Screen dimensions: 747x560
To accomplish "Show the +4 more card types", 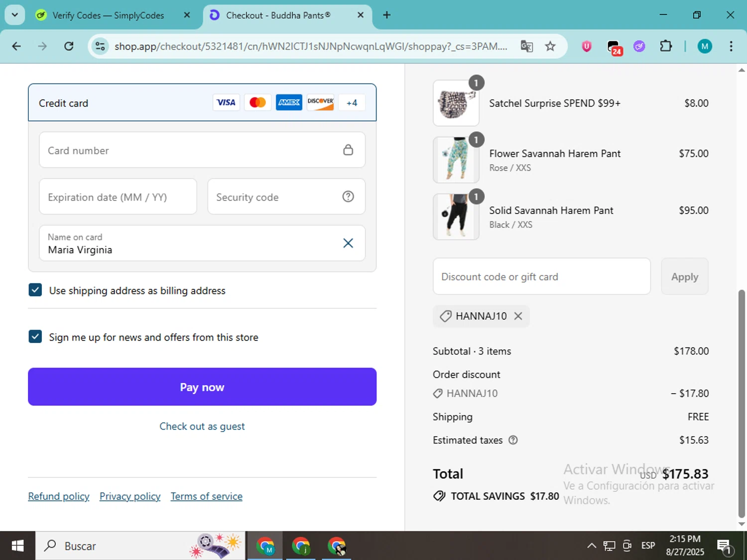I will 352,103.
